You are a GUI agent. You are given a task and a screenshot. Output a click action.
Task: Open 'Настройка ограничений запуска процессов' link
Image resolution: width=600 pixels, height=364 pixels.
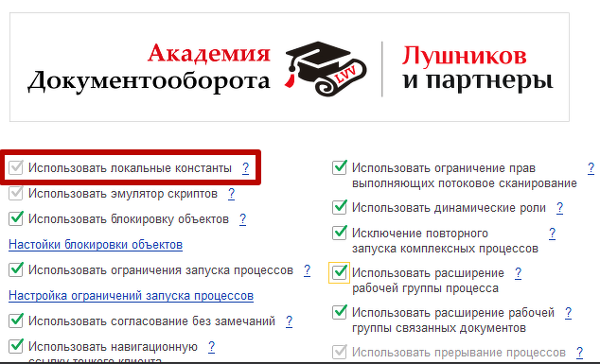click(x=131, y=296)
